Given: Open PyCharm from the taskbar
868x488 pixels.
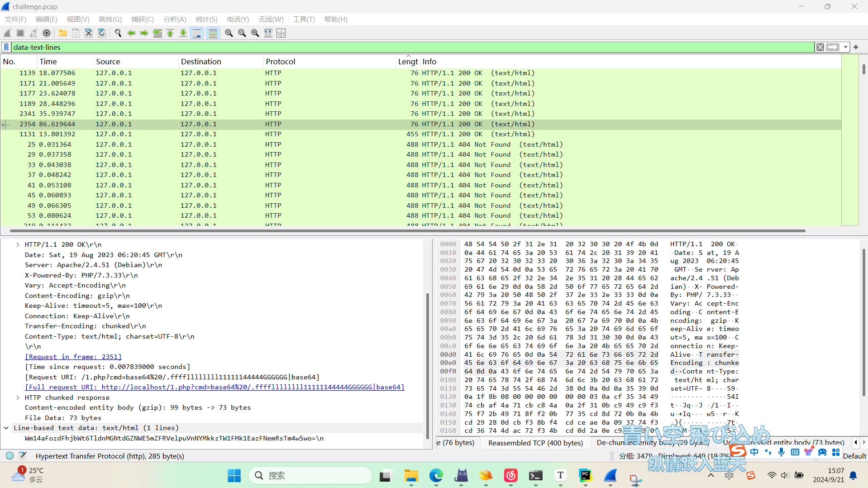Looking at the screenshot, I should (585, 475).
